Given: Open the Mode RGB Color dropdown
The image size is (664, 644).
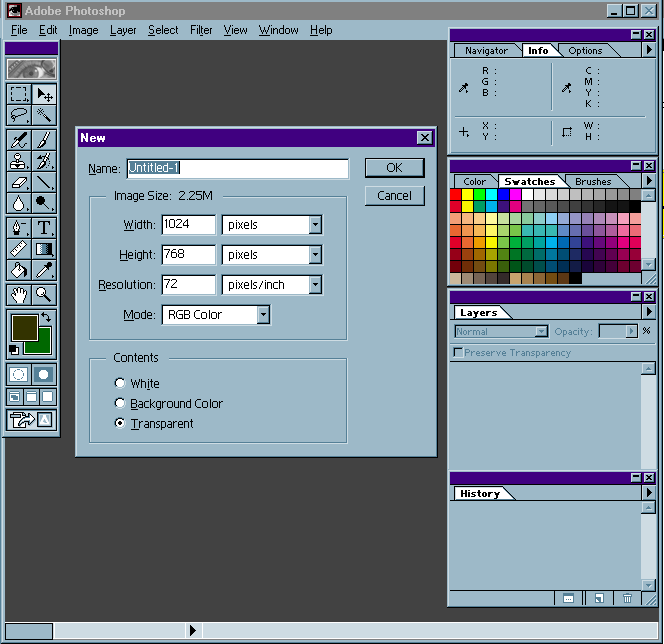Looking at the screenshot, I should pos(263,315).
